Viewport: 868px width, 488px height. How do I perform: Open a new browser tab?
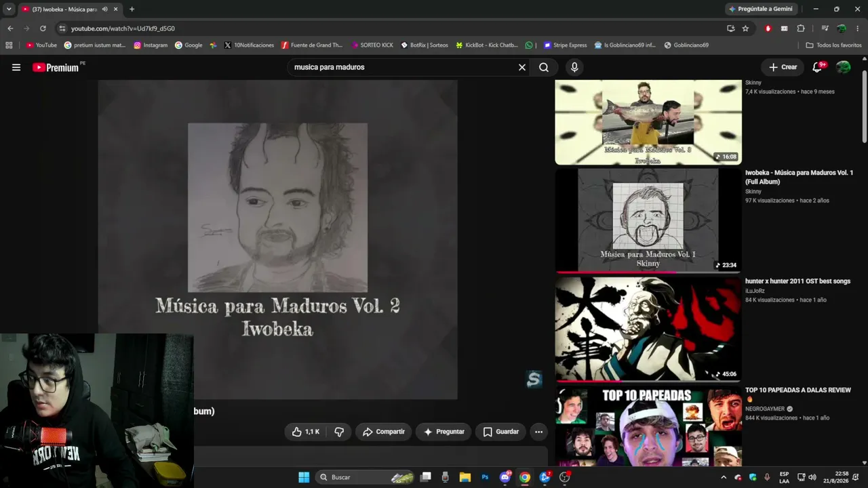(132, 9)
